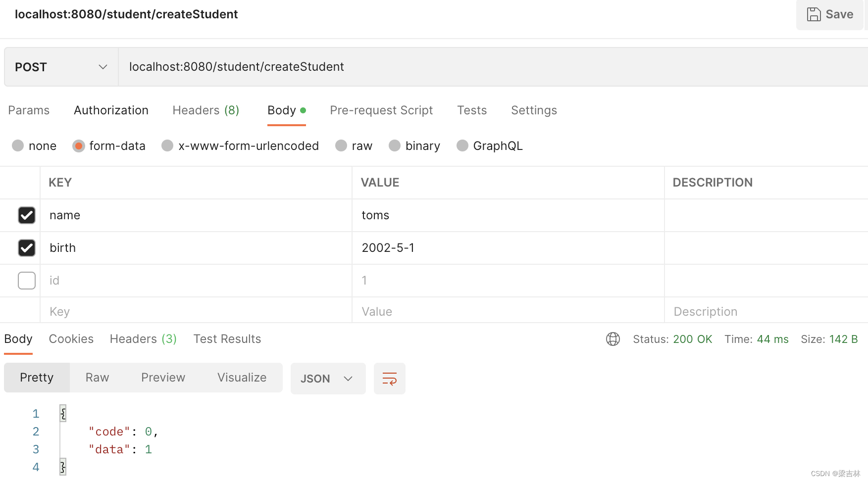Click the request URL input field
Screen dimensions: 868x482
tap(493, 67)
